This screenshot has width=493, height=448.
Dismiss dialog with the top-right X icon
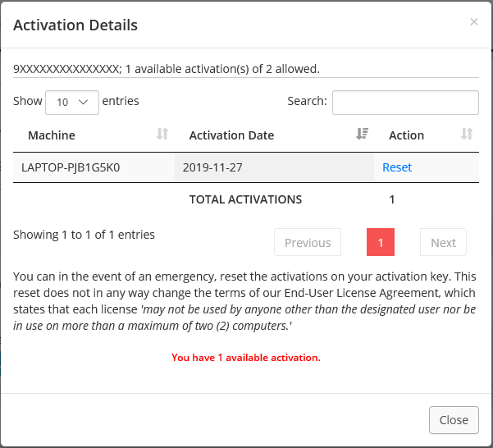474,21
